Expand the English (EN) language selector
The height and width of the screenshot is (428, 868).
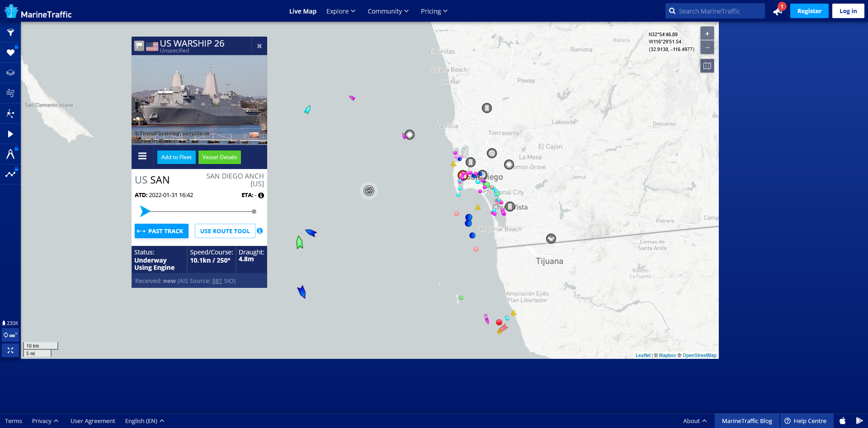click(145, 421)
